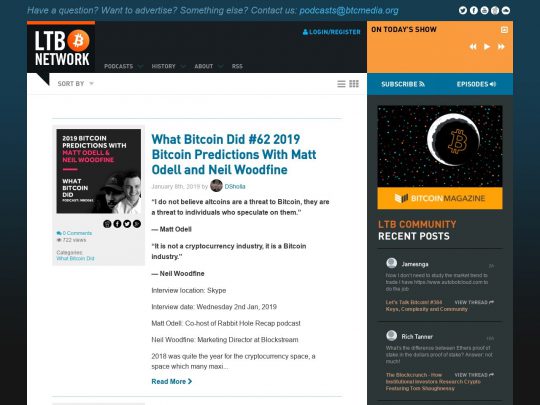This screenshot has height=405, width=540.
Task: Open the Twitter icon in top header
Action: pyautogui.click(x=463, y=10)
